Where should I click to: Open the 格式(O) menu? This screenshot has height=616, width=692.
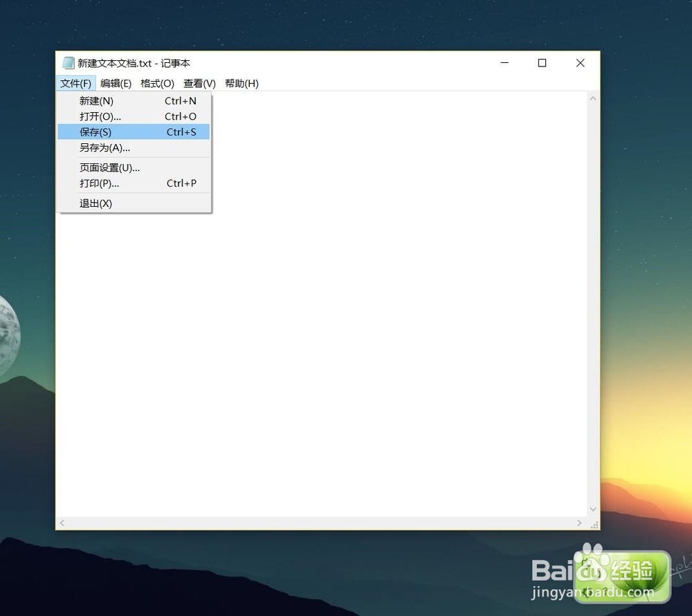157,83
